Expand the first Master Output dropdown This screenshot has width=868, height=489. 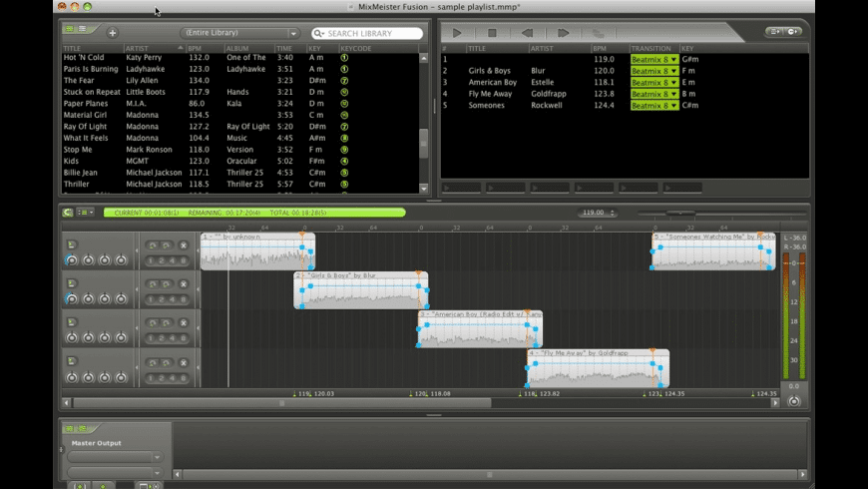[115, 457]
